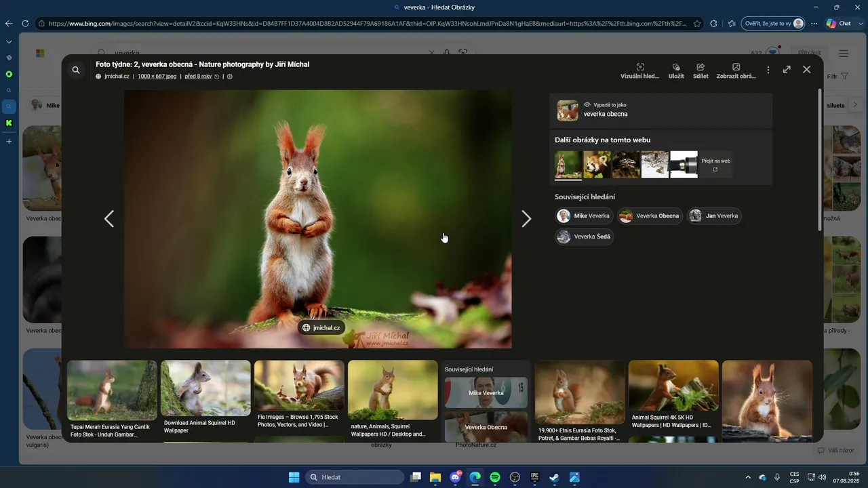
Task: Show the next image with the right arrow
Action: pyautogui.click(x=526, y=218)
